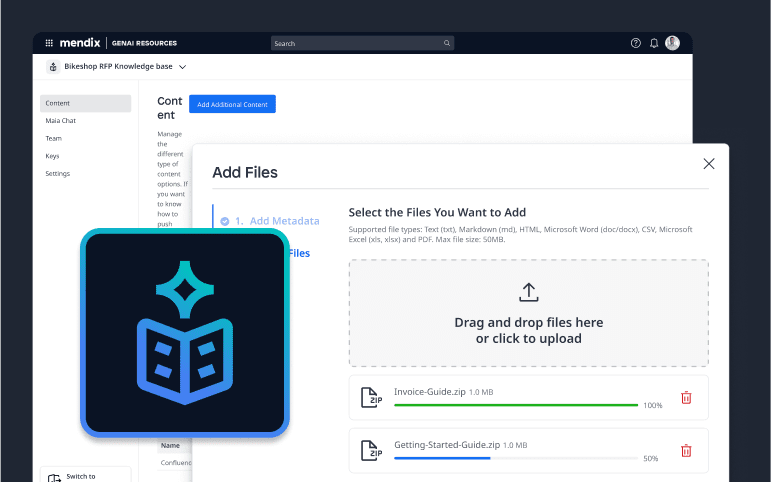
Task: Open the app switcher grid icon
Action: coord(49,43)
